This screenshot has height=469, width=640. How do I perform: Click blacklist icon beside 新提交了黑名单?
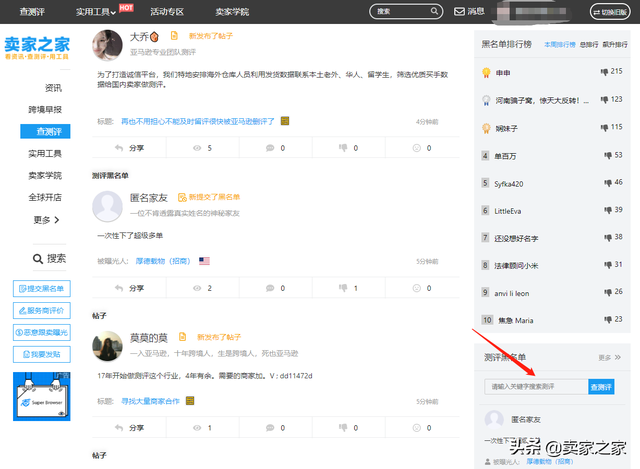click(x=182, y=197)
